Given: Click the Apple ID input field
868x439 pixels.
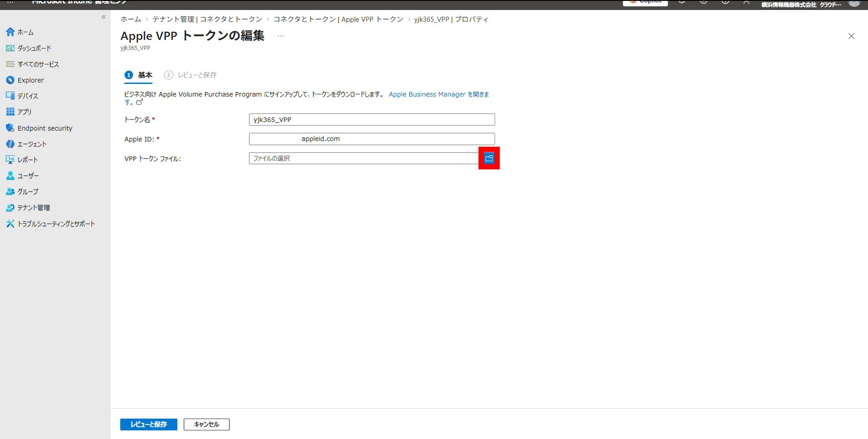Looking at the screenshot, I should 372,139.
